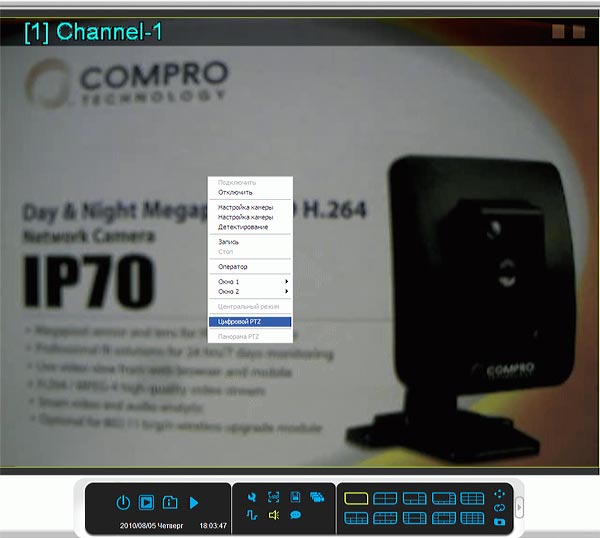This screenshot has height=538, width=600.
Task: Select second layout icon in bottom row
Action: point(385,518)
